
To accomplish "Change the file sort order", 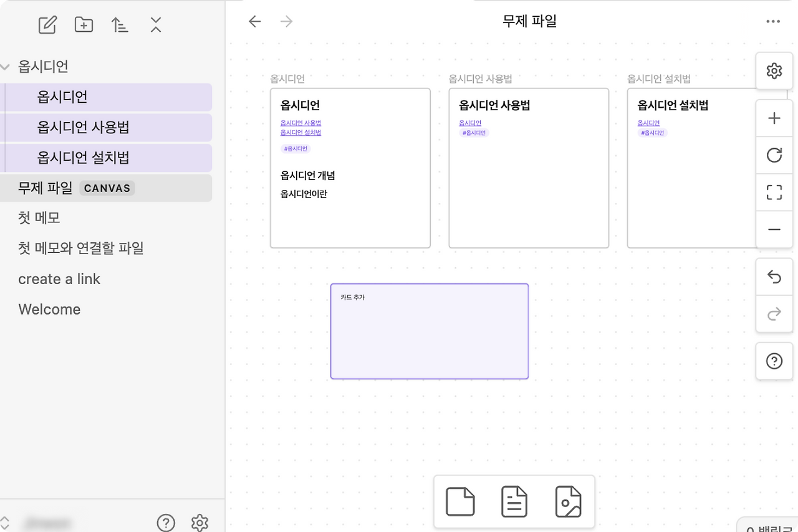I will click(120, 25).
